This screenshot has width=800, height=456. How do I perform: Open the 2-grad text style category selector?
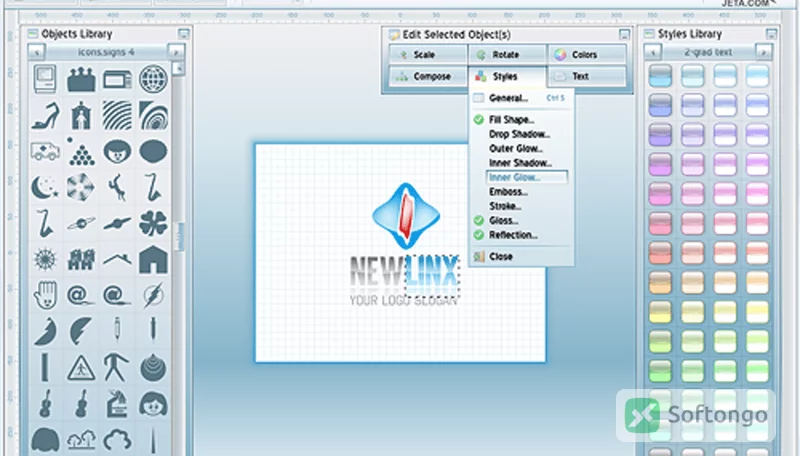[x=708, y=52]
